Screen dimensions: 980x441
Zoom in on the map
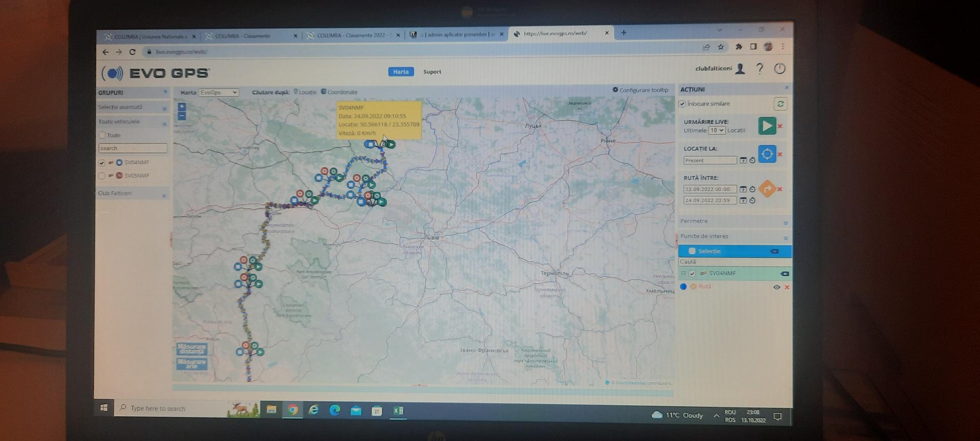(182, 107)
